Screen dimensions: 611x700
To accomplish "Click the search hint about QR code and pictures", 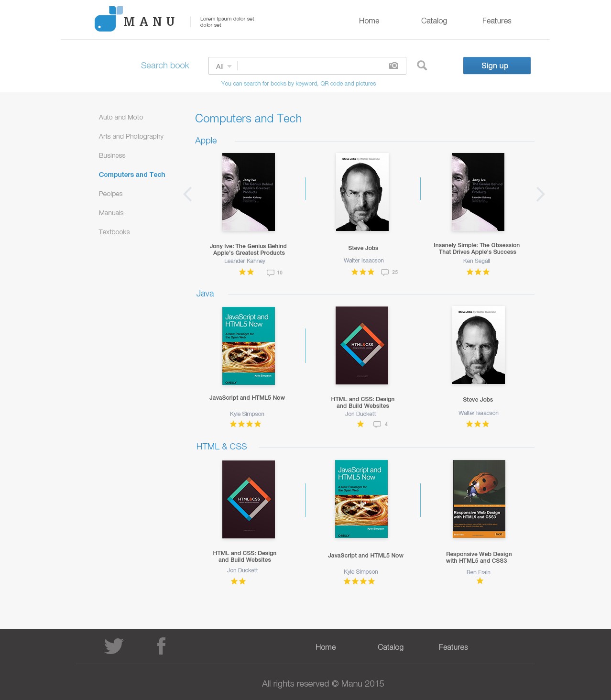I will [x=298, y=84].
